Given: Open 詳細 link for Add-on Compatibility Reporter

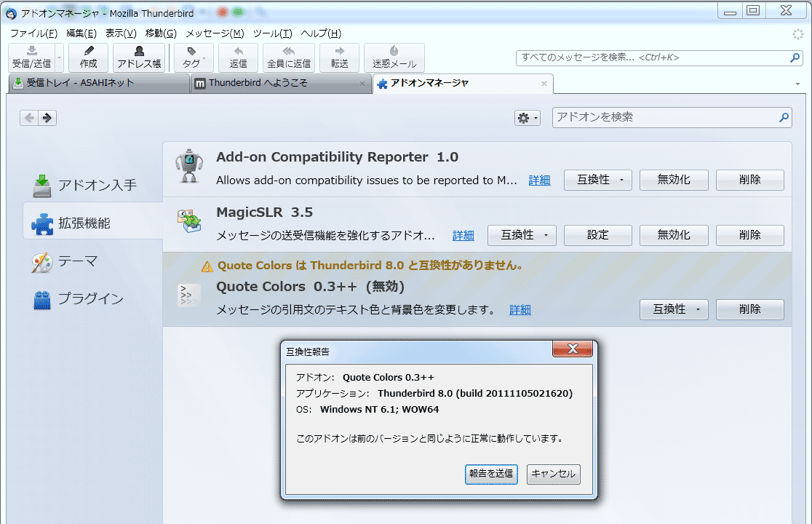Looking at the screenshot, I should tap(539, 180).
